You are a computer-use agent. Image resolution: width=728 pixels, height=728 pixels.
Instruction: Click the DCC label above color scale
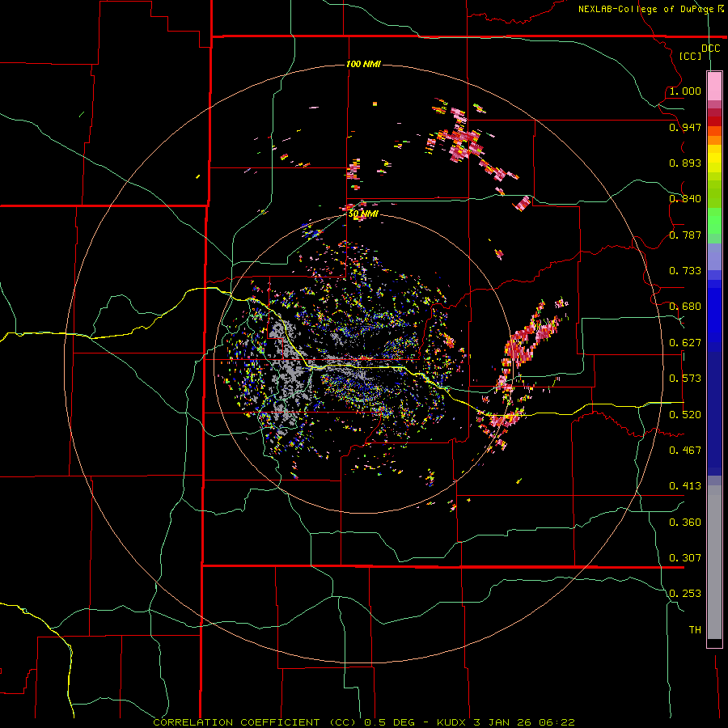tap(710, 49)
